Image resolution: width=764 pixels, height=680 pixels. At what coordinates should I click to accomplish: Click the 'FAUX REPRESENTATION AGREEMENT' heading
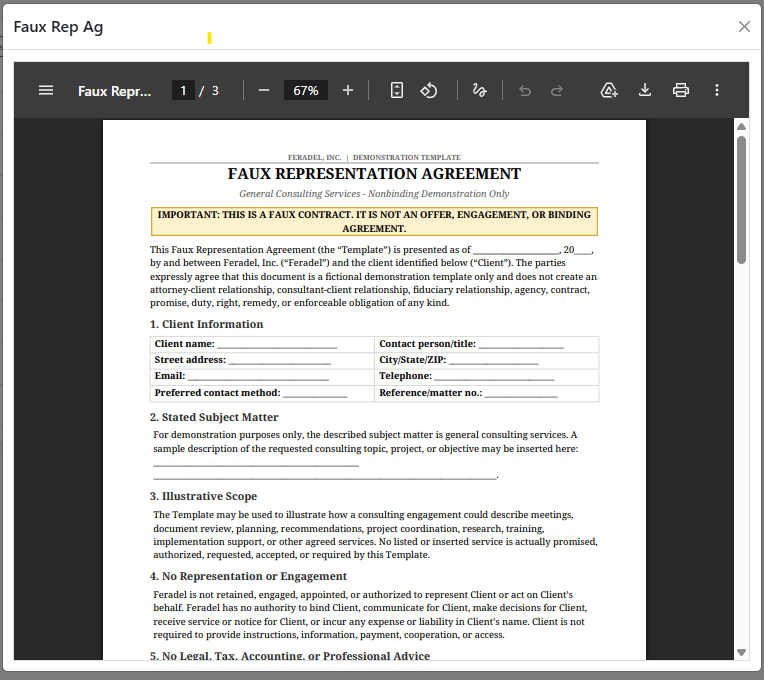point(374,174)
